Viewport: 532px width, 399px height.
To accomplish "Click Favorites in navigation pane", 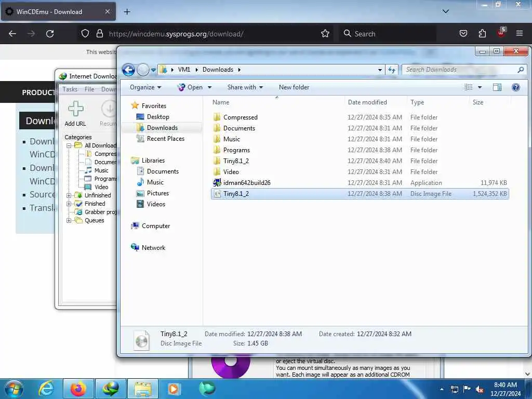I will click(x=154, y=106).
